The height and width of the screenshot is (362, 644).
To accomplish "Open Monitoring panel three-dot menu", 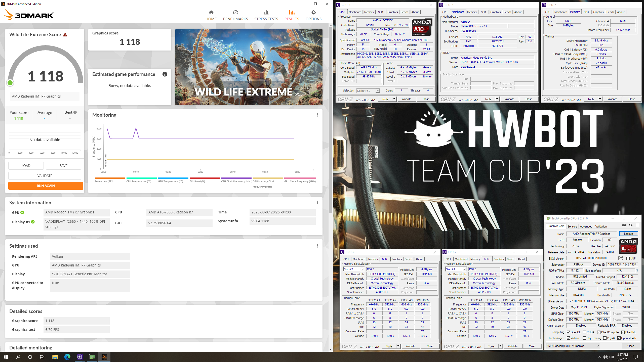I will pyautogui.click(x=317, y=115).
